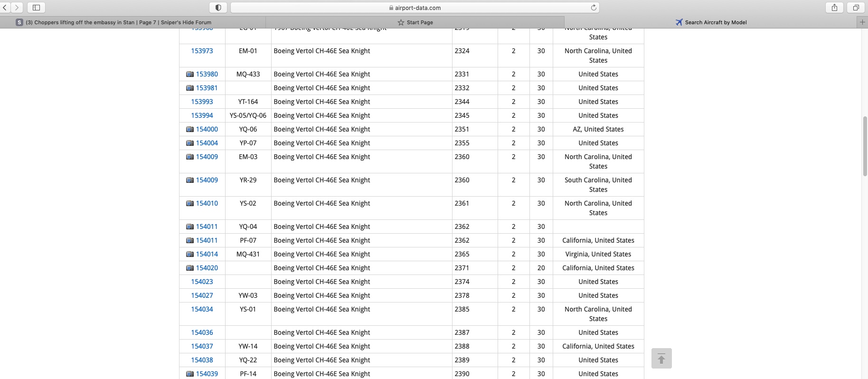
Task: Click construction number 2385
Action: [462, 309]
